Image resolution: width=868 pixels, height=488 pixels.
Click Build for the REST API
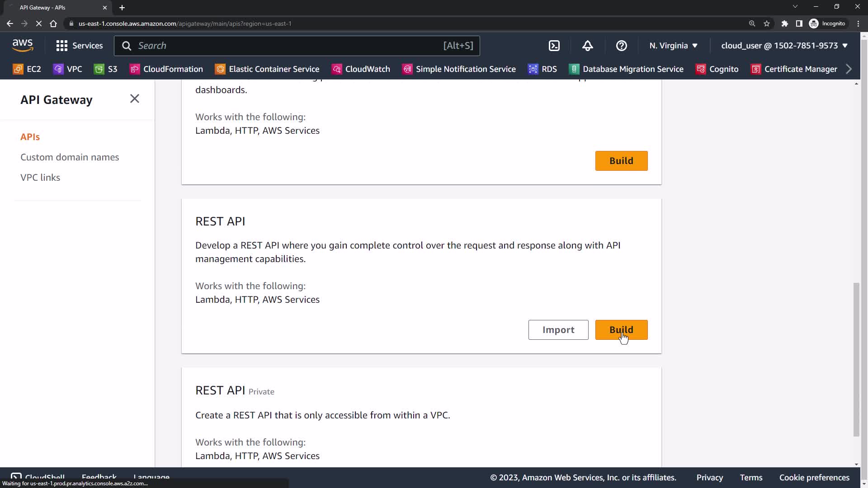tap(621, 330)
